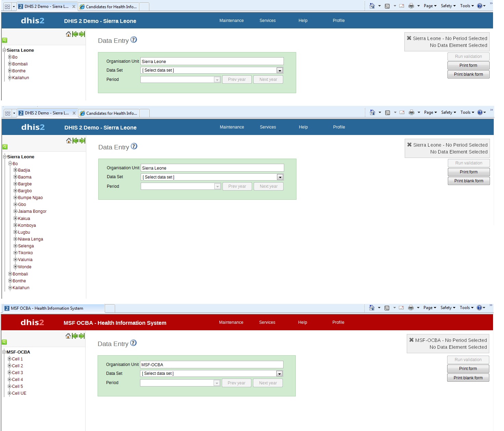The image size is (504, 431).
Task: Click the 'MSF OCBA - Health Information System' header title
Action: click(x=115, y=323)
